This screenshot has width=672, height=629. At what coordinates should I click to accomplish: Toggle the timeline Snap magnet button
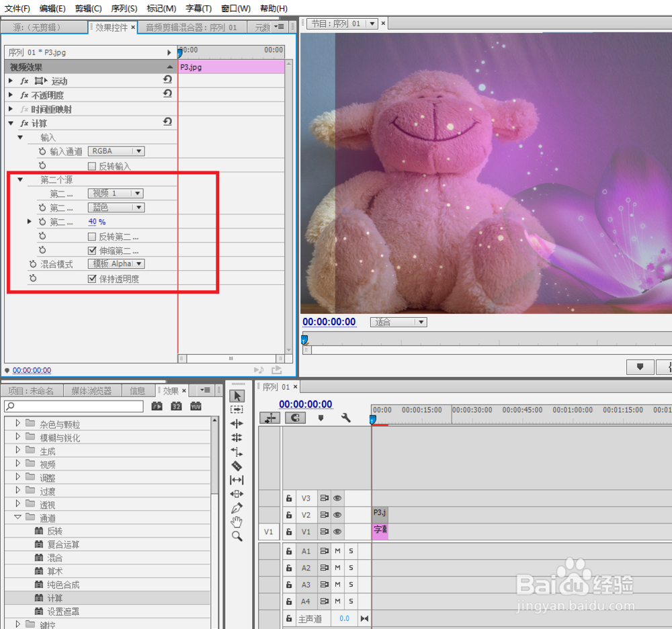click(295, 418)
